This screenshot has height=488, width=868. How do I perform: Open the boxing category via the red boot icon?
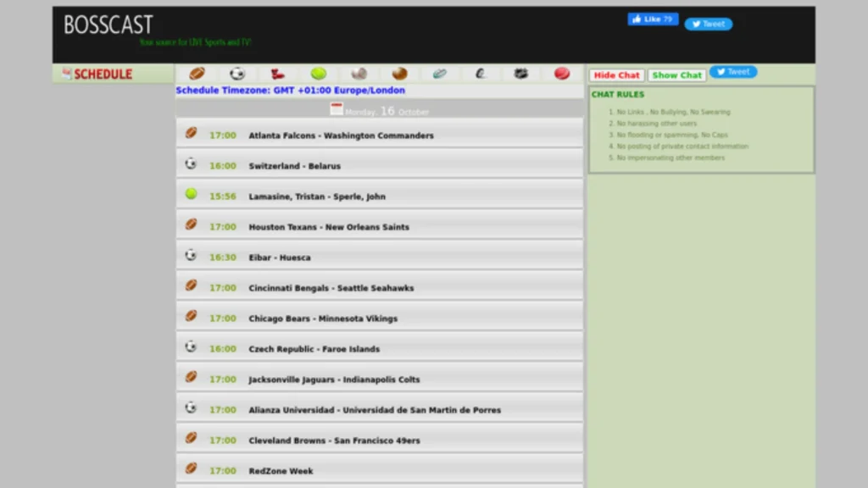click(276, 74)
